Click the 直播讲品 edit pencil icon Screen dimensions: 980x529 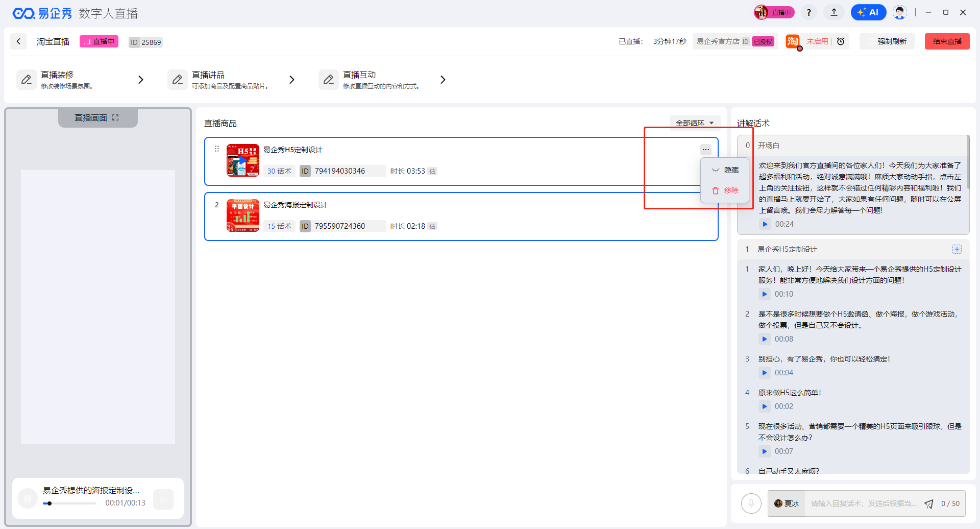(178, 80)
